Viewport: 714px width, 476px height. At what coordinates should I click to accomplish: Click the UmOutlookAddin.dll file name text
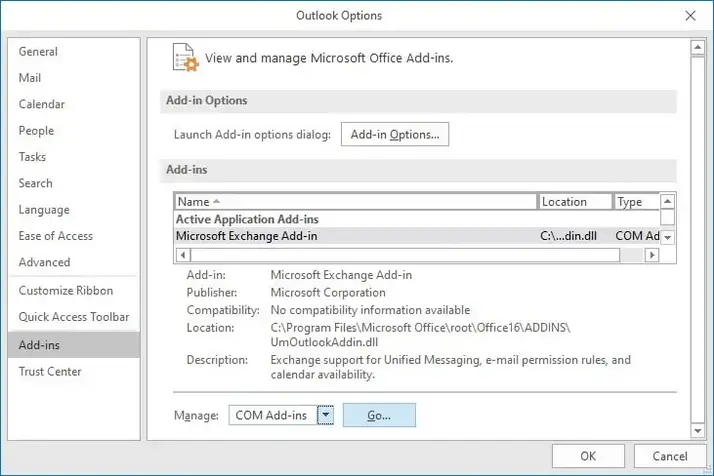point(324,342)
